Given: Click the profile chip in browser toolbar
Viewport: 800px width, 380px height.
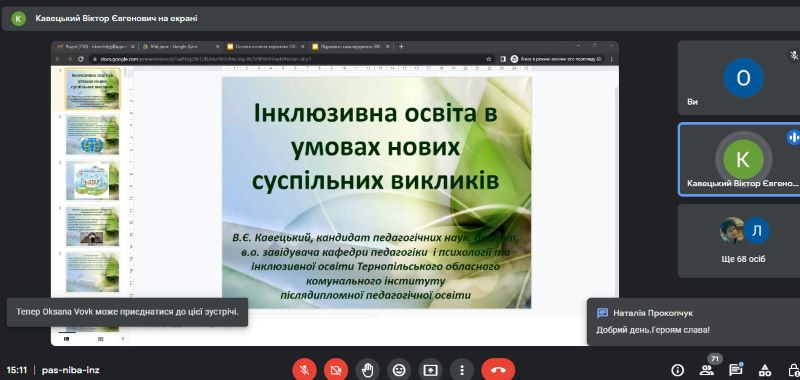Looking at the screenshot, I should tap(557, 59).
